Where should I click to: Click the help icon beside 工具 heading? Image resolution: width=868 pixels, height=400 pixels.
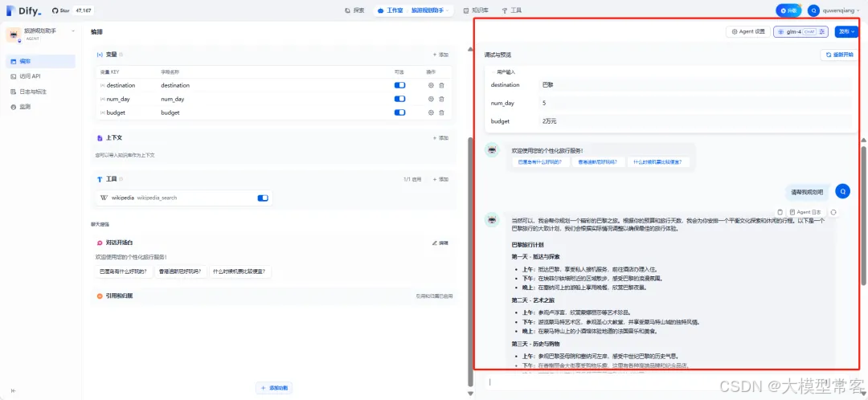(121, 179)
